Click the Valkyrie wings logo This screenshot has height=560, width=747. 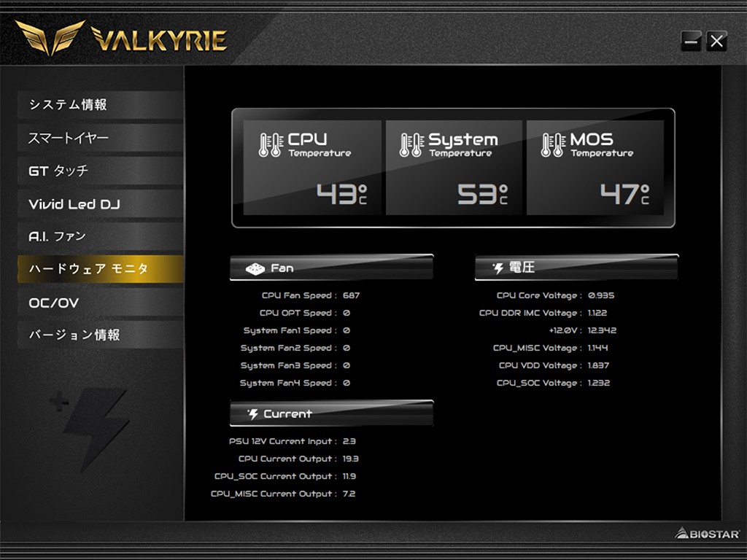point(50,36)
